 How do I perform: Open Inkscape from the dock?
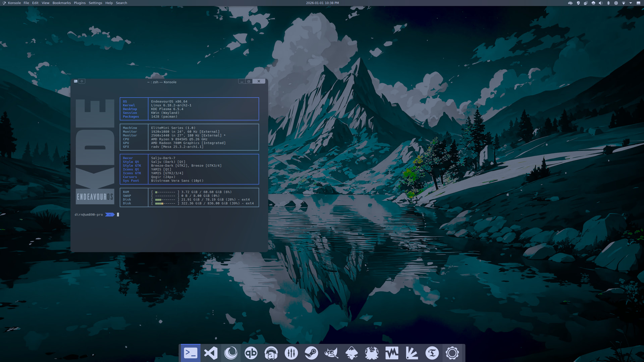(x=352, y=353)
